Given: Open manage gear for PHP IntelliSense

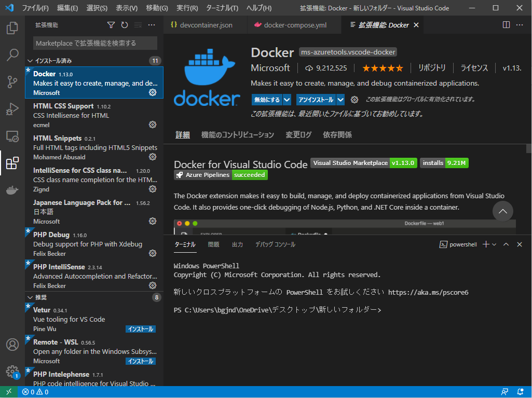Looking at the screenshot, I should coord(153,285).
